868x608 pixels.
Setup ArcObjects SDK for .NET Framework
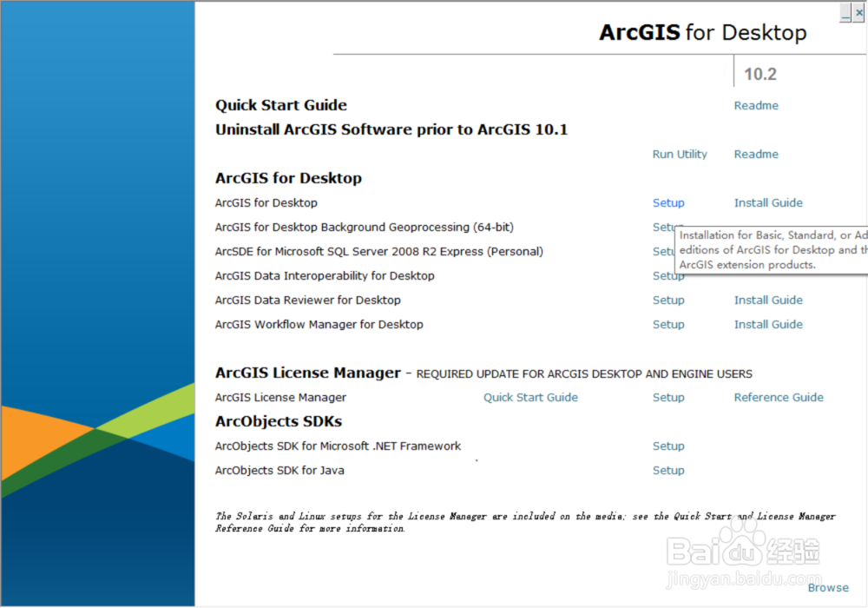tap(667, 446)
